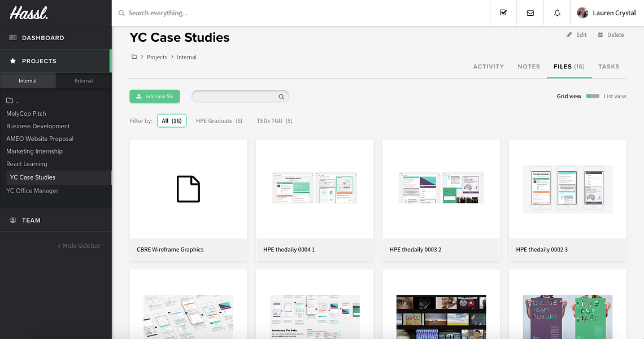
Task: Open the Create Our Future posters thumbnail
Action: tap(568, 317)
